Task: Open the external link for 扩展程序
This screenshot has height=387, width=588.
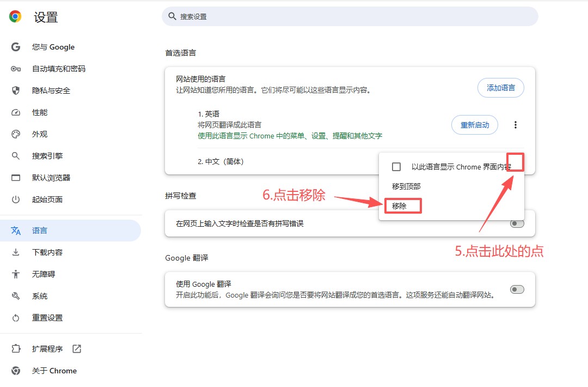Action: [77, 349]
